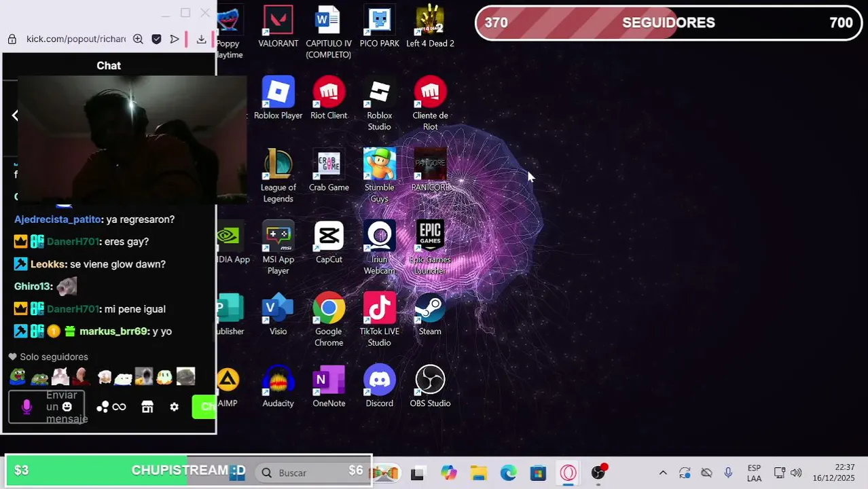Switch to Opera GX in the taskbar
Image resolution: width=868 pixels, height=489 pixels.
click(x=568, y=473)
